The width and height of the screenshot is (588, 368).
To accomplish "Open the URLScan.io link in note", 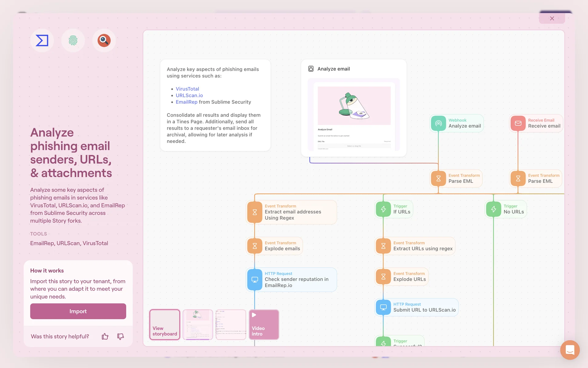I will click(189, 95).
